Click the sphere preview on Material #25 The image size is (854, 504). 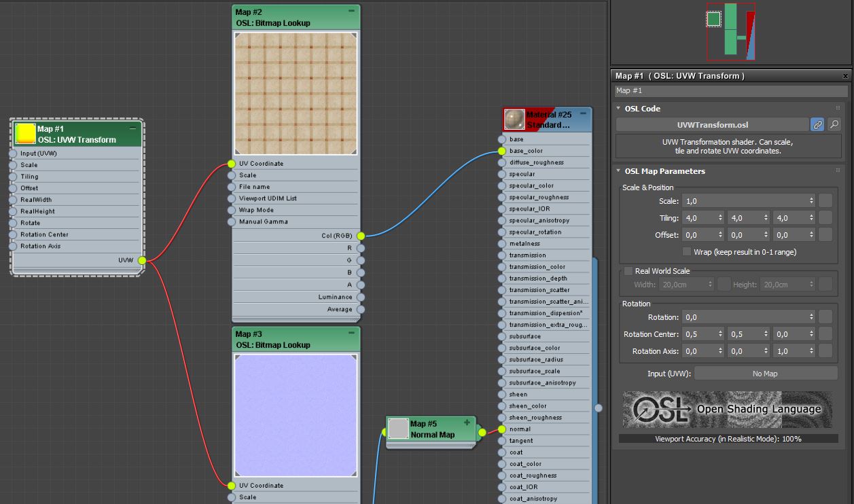coord(514,118)
